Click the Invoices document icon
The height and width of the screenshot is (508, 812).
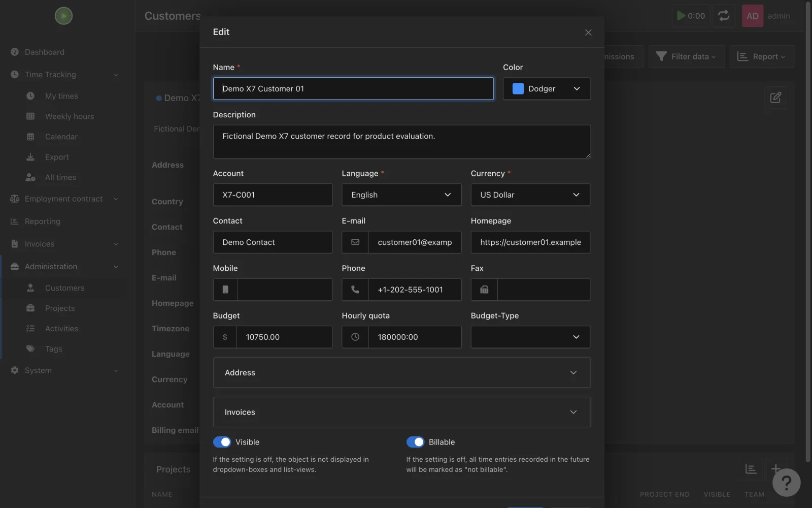coord(15,244)
